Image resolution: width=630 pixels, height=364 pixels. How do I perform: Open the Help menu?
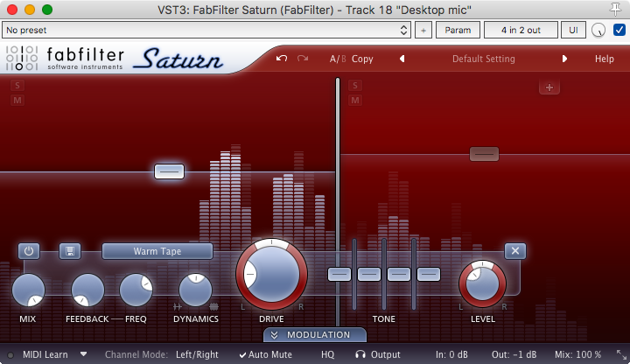pyautogui.click(x=605, y=59)
